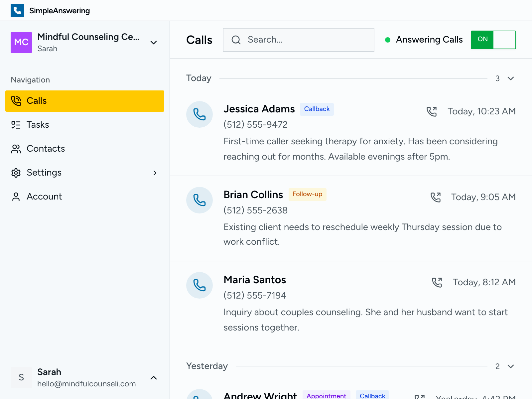
Task: Open the Mindful Counseling Center workspace dropdown
Action: point(153,43)
